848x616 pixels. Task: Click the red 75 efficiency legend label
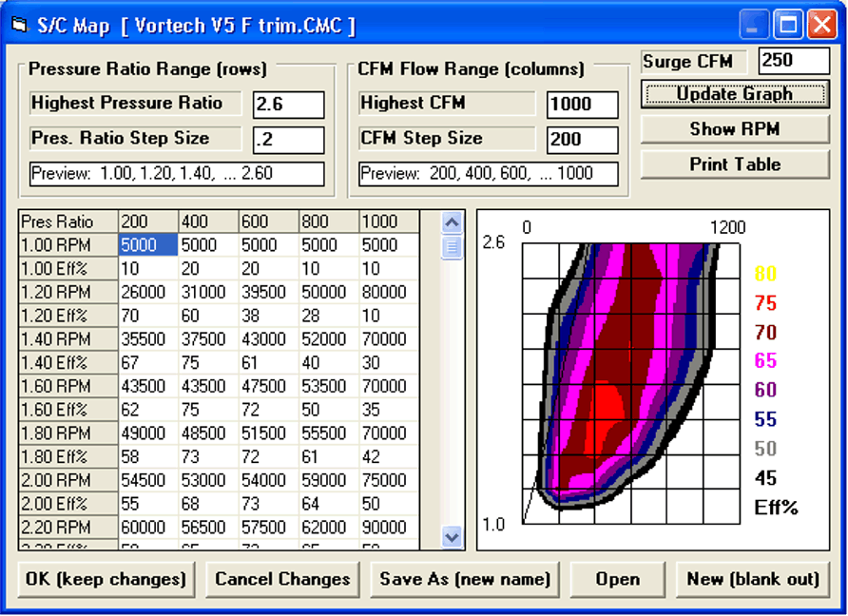click(x=766, y=303)
